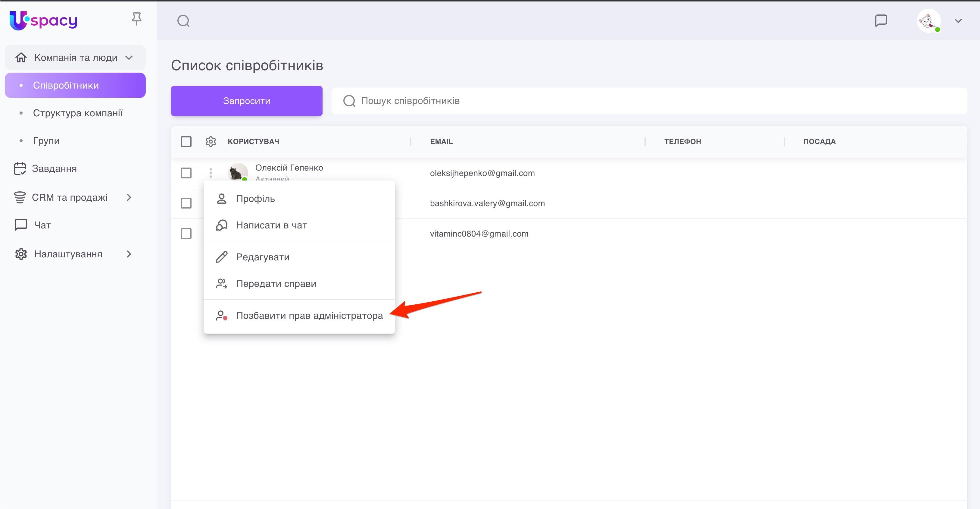The height and width of the screenshot is (509, 980).
Task: Select Передати справи in the context menu
Action: tap(276, 284)
